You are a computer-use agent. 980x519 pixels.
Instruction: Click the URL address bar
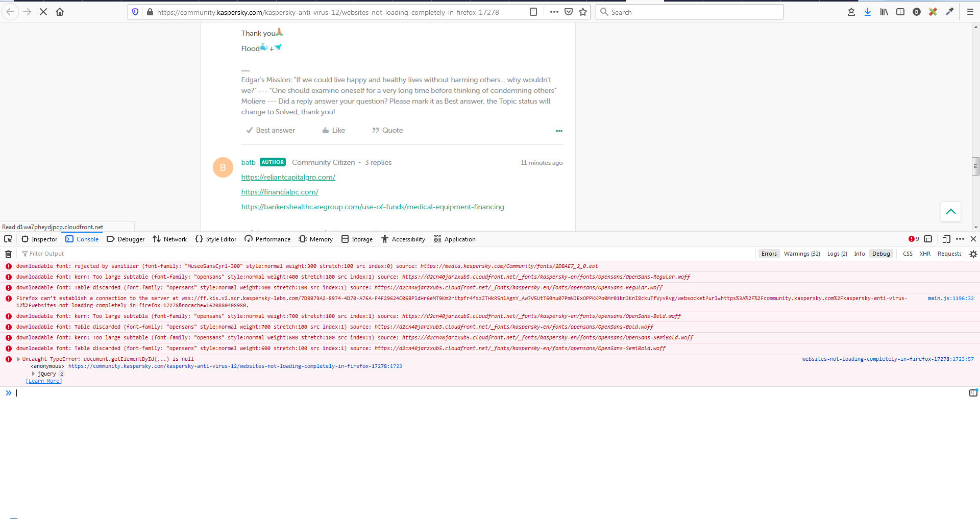(x=328, y=12)
